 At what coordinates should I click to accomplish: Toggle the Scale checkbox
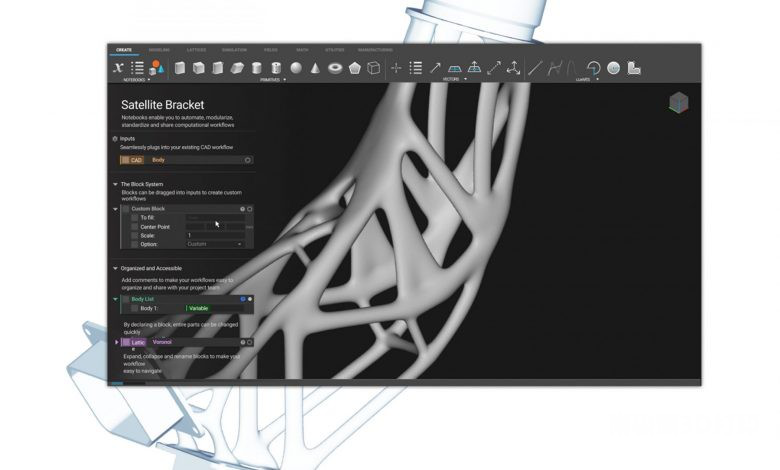point(134,236)
